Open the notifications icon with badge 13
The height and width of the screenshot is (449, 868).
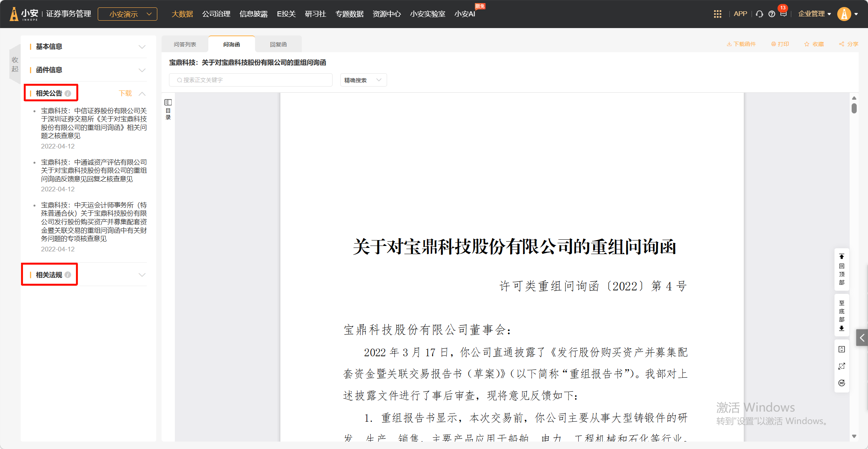point(783,14)
